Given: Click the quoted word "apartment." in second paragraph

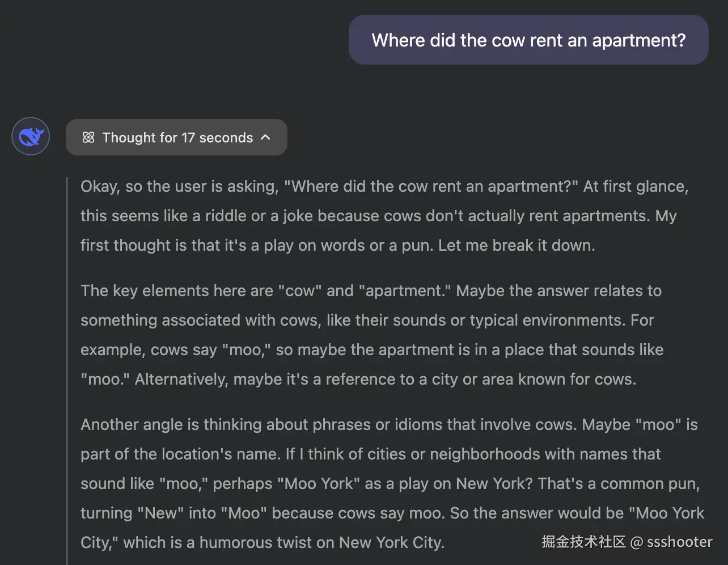Looking at the screenshot, I should coord(405,291).
